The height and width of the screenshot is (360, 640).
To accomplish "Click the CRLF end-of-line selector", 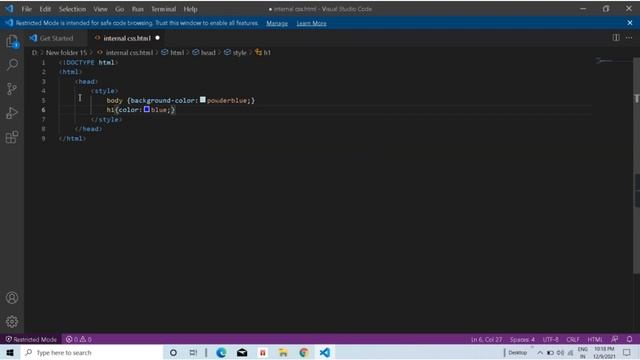I will coord(573,339).
